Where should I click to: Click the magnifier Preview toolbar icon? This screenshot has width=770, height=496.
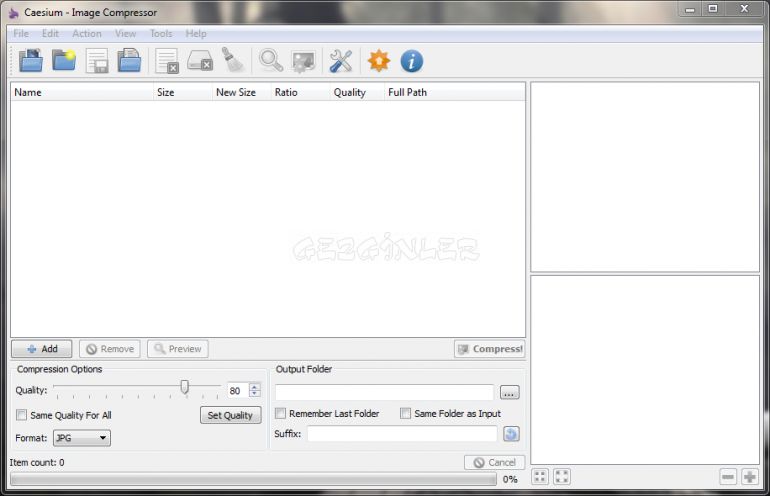click(x=271, y=61)
